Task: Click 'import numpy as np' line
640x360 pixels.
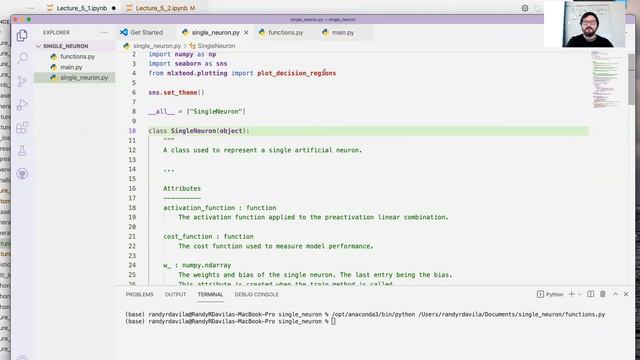Action: coord(182,54)
